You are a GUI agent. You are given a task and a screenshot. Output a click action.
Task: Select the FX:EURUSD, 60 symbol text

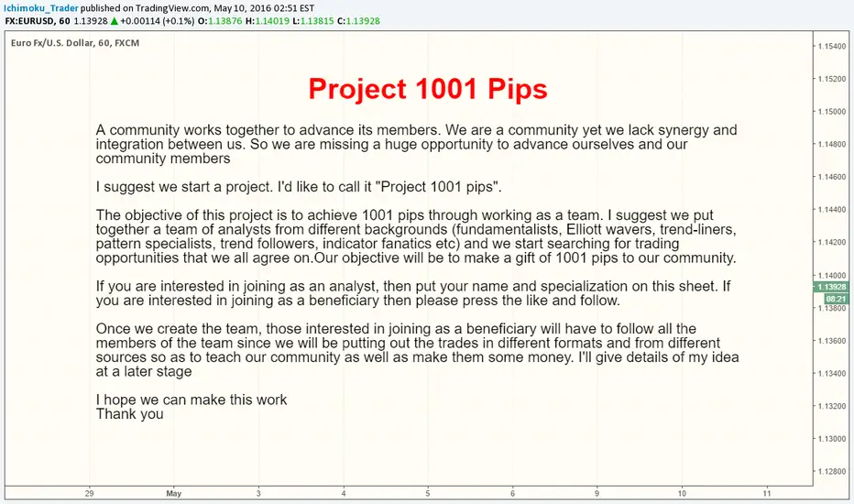click(37, 21)
